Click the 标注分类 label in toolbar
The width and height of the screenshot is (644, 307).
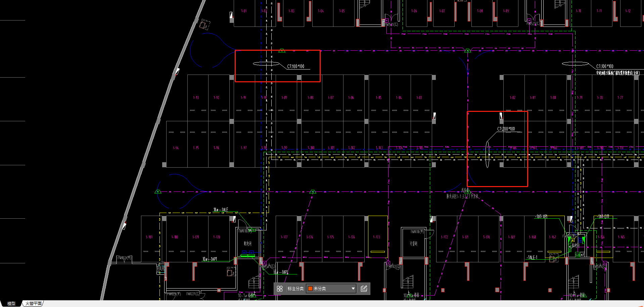[x=295, y=289]
